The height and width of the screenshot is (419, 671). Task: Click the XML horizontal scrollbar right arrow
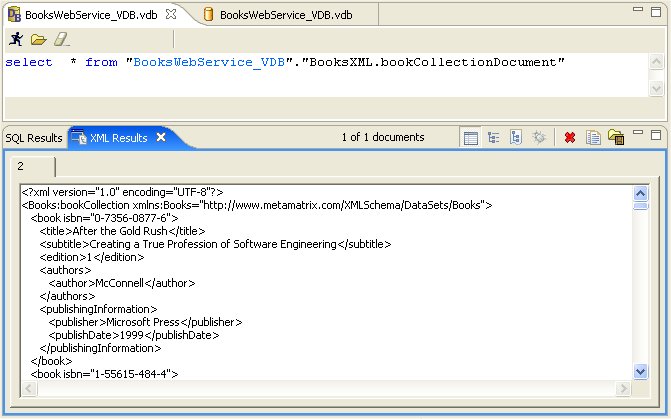tap(623, 389)
